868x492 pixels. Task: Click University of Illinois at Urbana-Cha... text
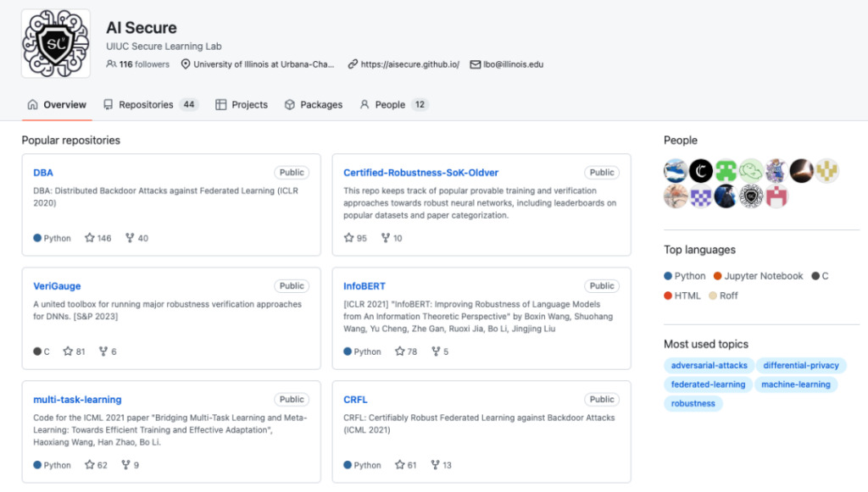pyautogui.click(x=264, y=64)
